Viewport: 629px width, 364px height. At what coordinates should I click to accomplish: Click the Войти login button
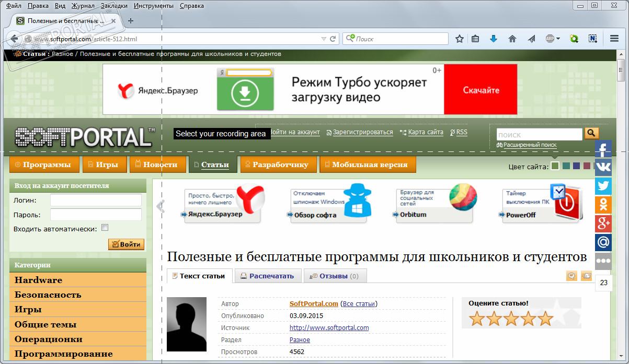click(x=126, y=244)
